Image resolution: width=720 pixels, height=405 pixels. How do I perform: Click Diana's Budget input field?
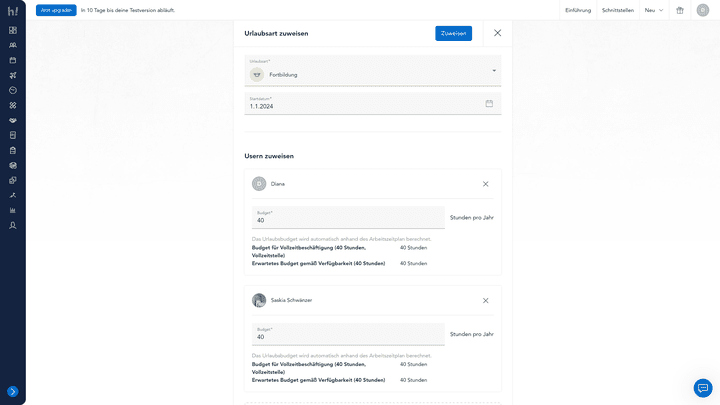pyautogui.click(x=347, y=218)
